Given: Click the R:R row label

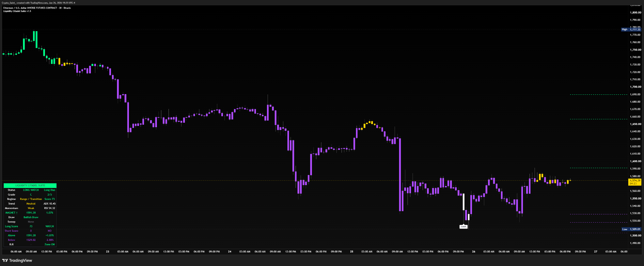Looking at the screenshot, I should point(12,245).
